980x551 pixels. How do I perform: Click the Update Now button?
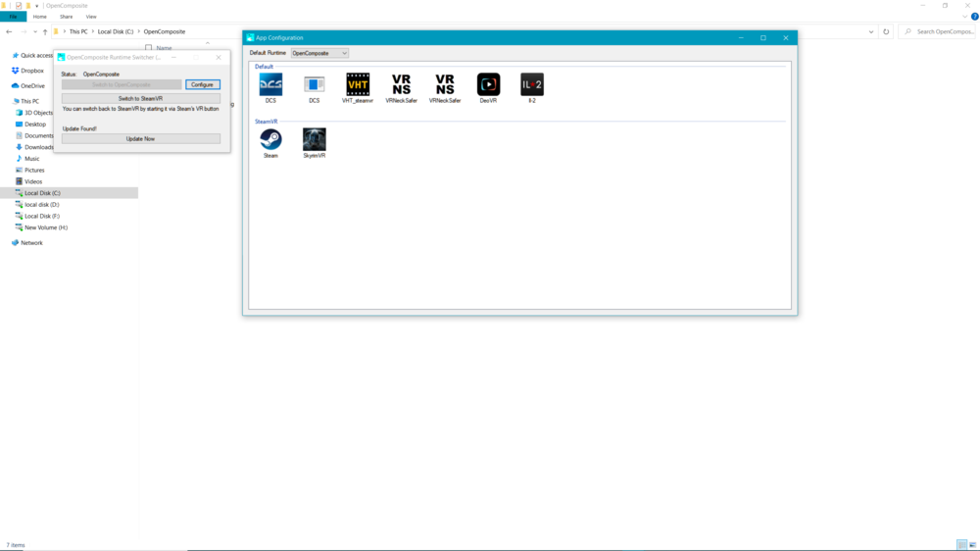(140, 139)
